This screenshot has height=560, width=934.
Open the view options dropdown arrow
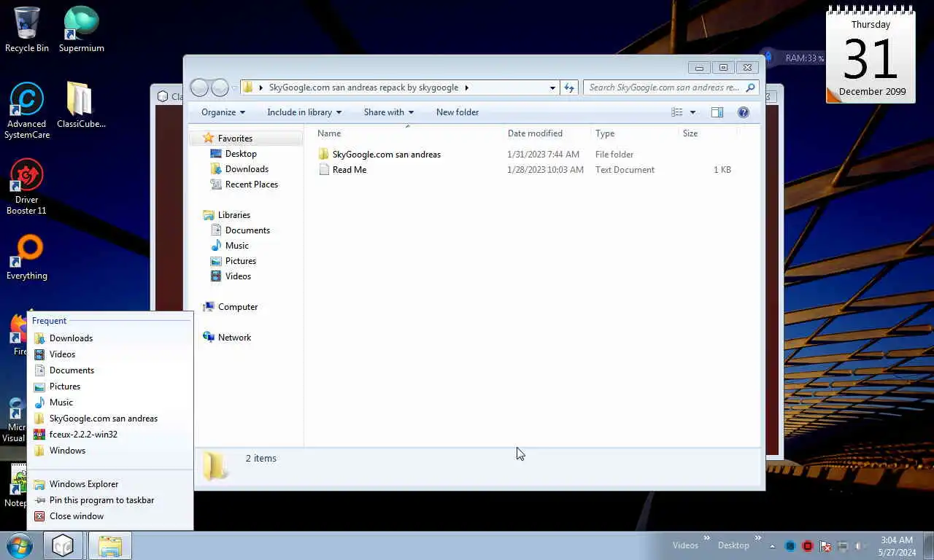click(692, 112)
